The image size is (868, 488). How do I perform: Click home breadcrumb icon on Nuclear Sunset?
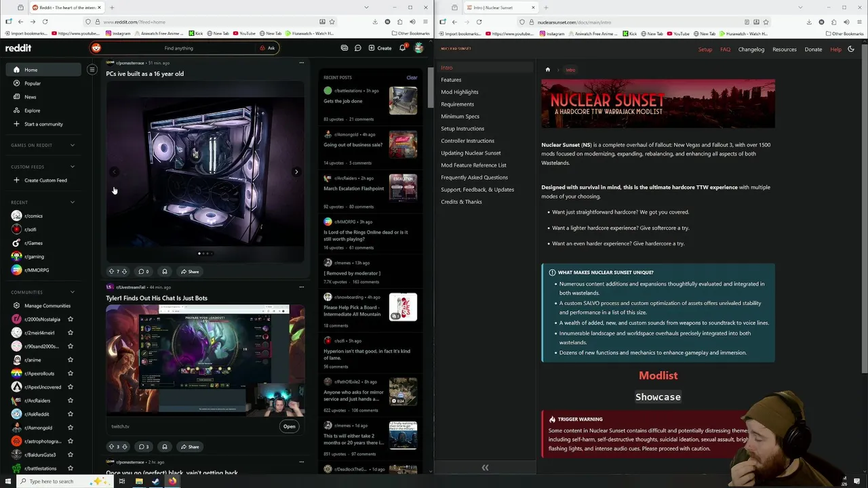pyautogui.click(x=548, y=70)
